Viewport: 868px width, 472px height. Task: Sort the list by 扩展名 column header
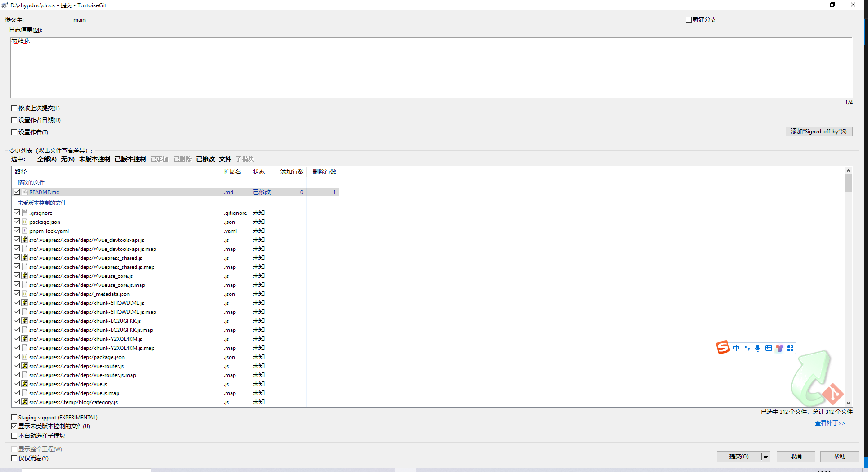(x=232, y=172)
